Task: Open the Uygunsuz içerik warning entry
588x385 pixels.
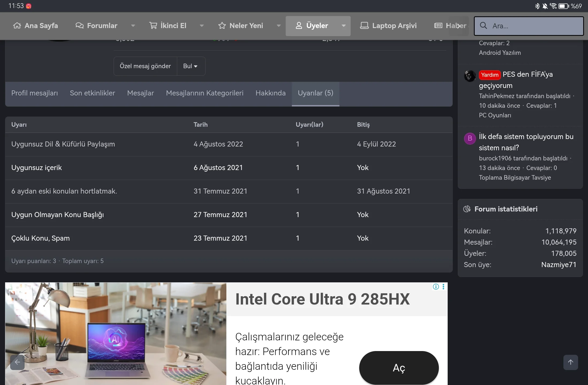Action: (x=37, y=168)
